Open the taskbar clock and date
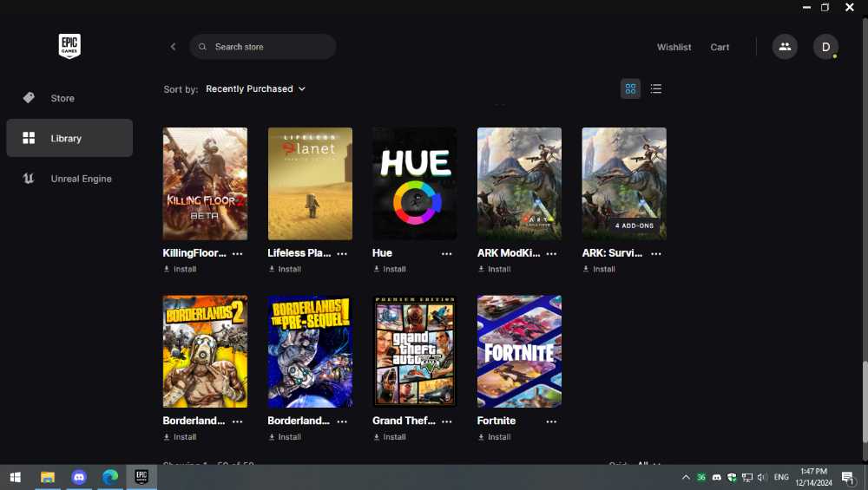The height and width of the screenshot is (490, 868). point(814,477)
